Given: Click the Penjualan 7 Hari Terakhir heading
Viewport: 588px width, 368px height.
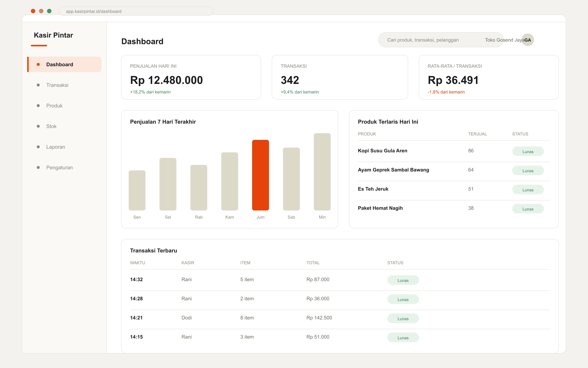Looking at the screenshot, I should coord(163,122).
